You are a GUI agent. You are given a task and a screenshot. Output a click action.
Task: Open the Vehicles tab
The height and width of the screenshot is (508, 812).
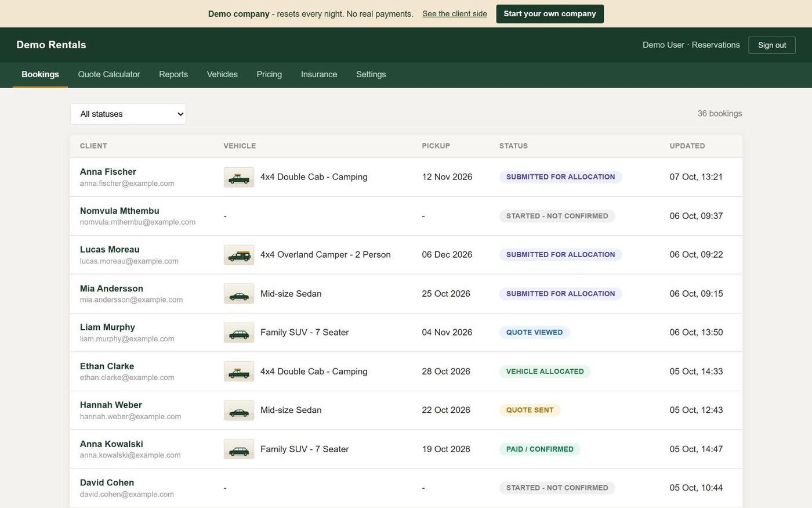[x=222, y=74]
